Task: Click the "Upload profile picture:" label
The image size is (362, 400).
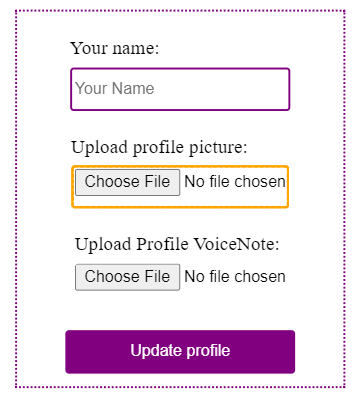Action: (x=159, y=148)
